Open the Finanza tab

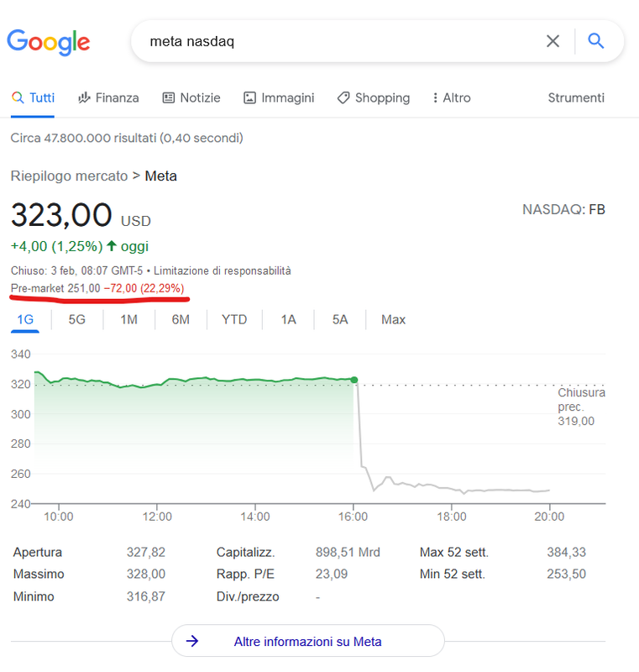point(108,97)
